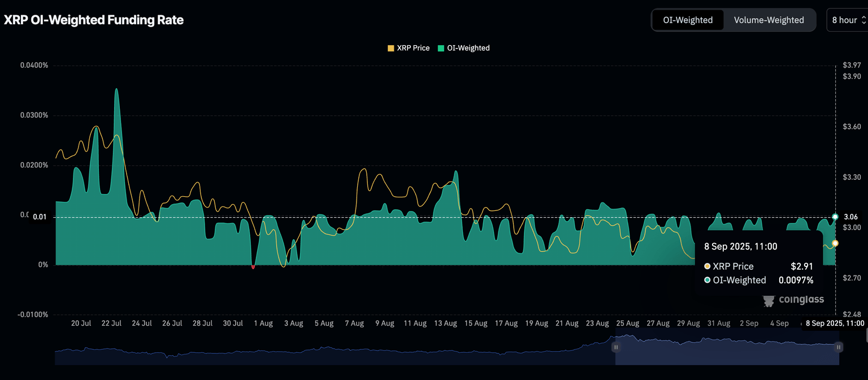Click the Coinglass logo watermark
Viewport: 868px width, 380px height.
click(x=793, y=300)
